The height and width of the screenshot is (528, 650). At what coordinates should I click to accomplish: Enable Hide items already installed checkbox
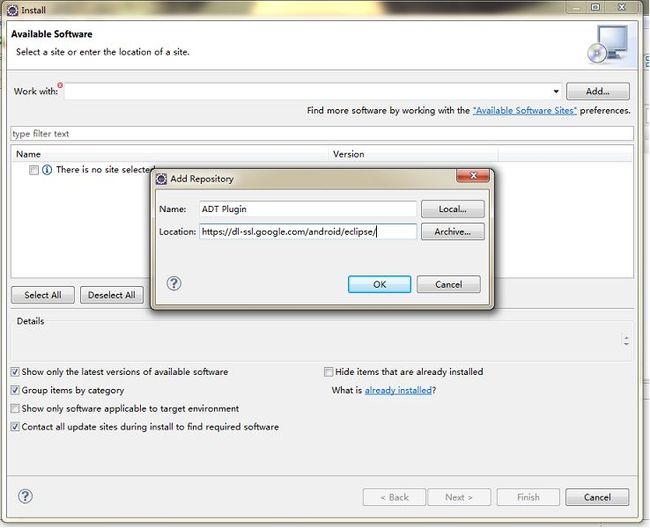pos(328,372)
